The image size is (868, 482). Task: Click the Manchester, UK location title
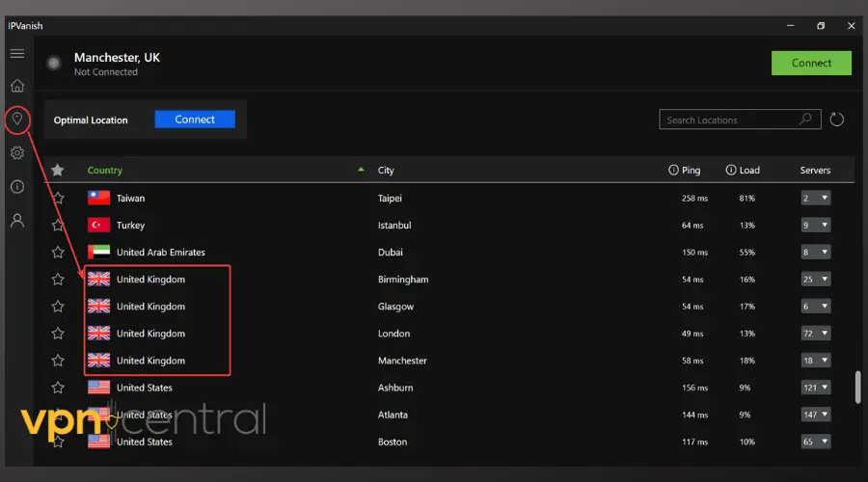click(x=117, y=58)
